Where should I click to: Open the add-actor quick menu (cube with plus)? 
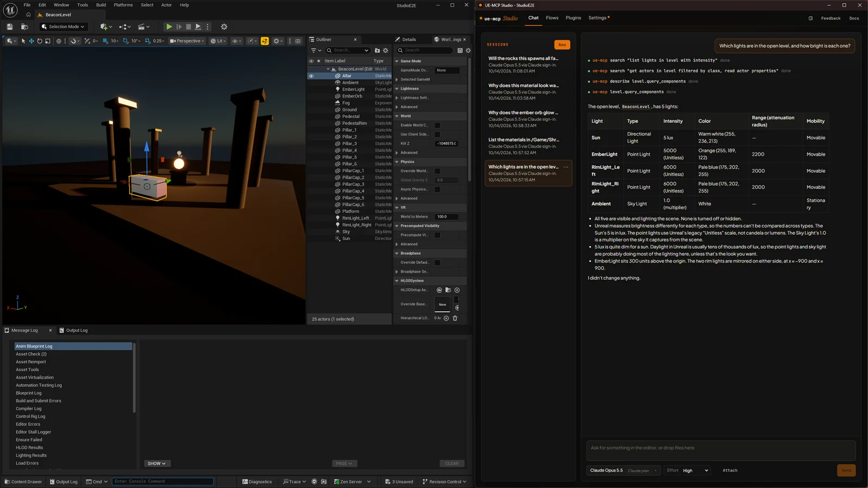[x=106, y=27]
